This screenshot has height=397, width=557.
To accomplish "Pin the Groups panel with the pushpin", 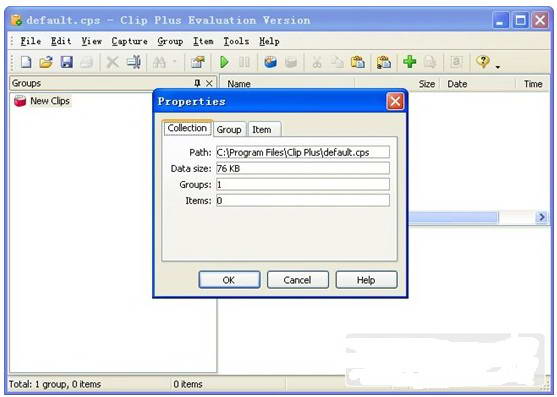I will [197, 83].
